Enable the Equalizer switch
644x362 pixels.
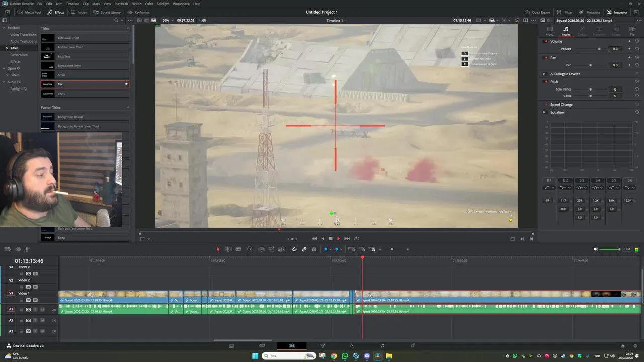(544, 112)
